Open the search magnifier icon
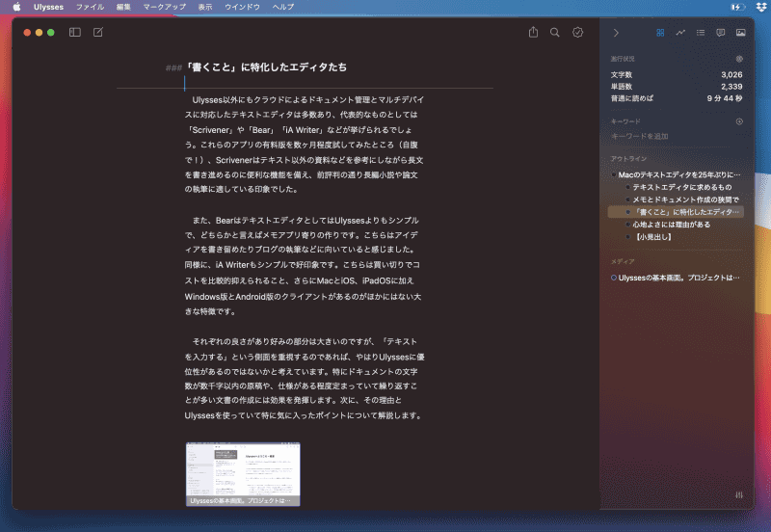Viewport: 771px width, 532px height. coord(555,33)
